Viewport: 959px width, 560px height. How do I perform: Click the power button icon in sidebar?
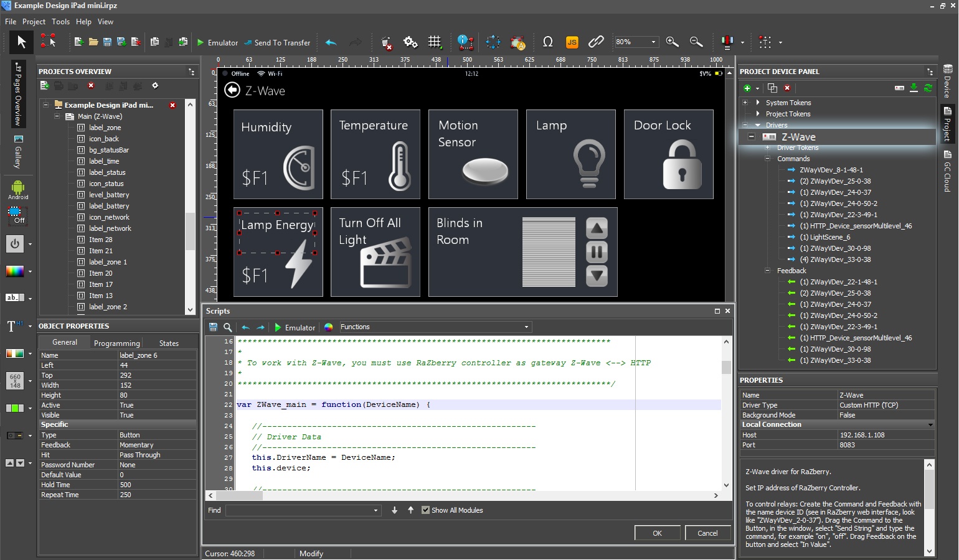tap(15, 243)
